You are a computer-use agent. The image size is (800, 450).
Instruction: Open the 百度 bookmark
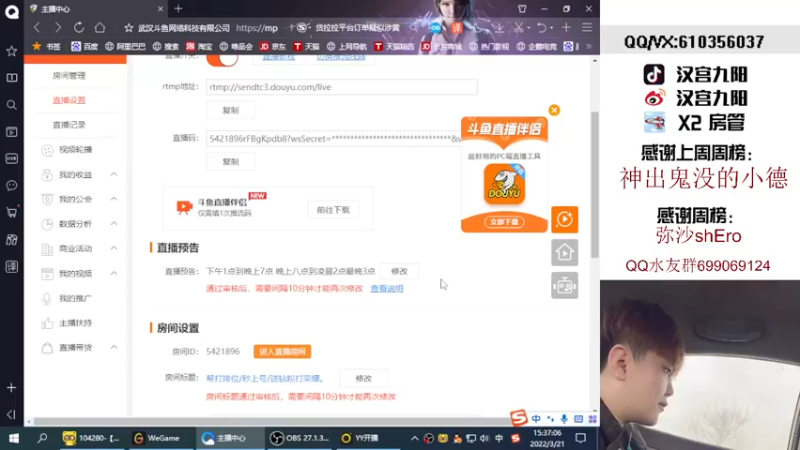pyautogui.click(x=85, y=46)
